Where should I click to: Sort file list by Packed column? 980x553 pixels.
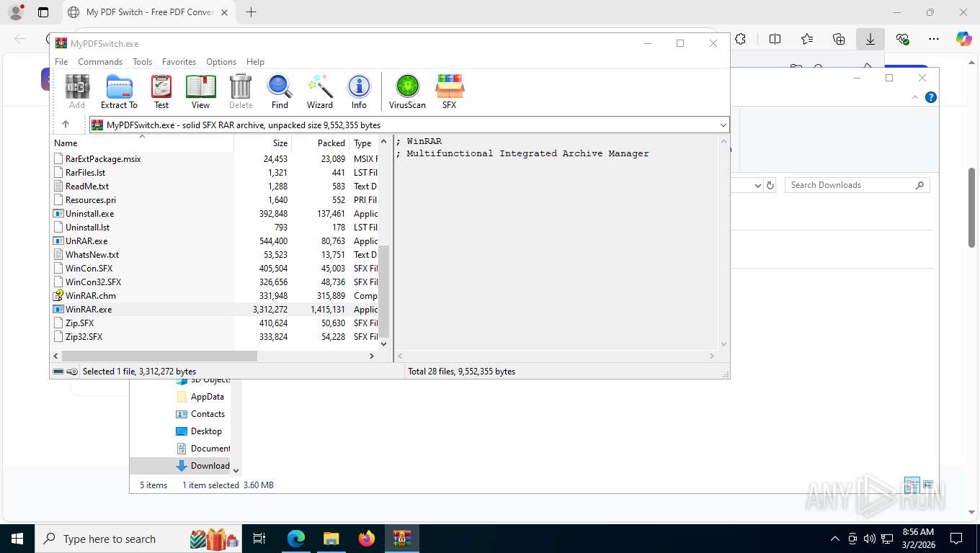click(x=321, y=143)
